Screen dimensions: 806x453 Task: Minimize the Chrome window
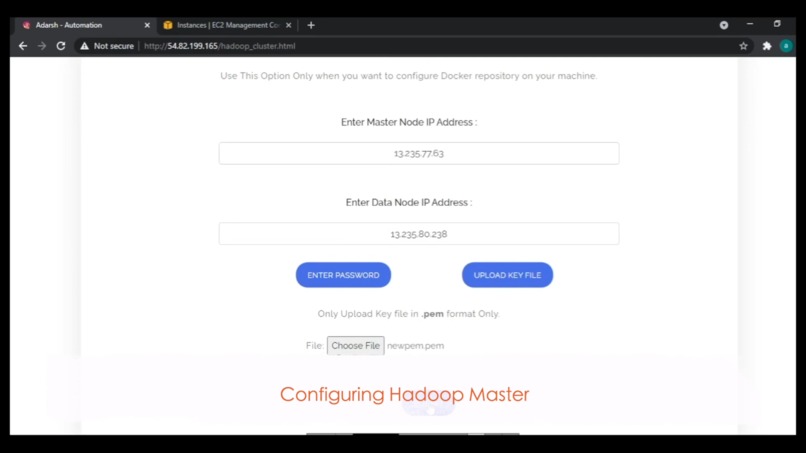[x=750, y=24]
